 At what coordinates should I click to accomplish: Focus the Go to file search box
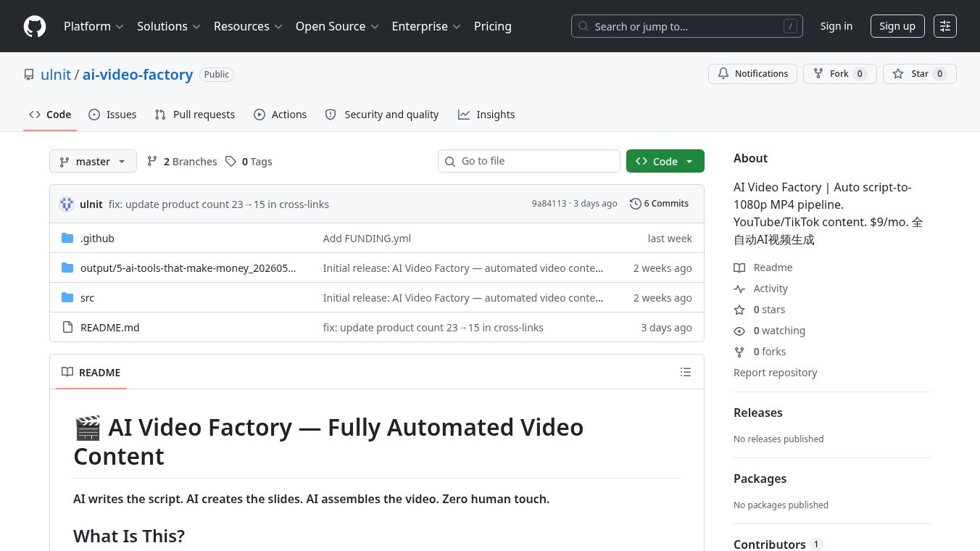tap(529, 161)
